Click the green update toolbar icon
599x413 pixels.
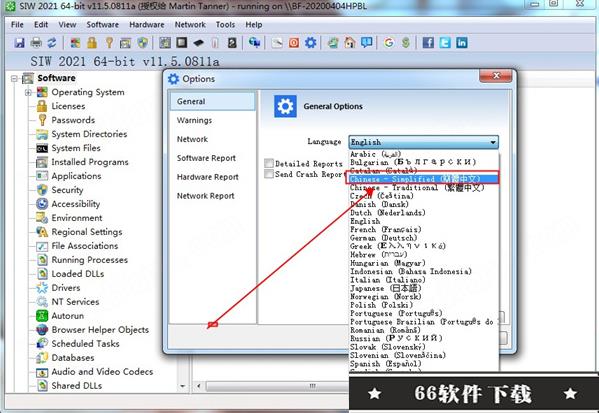point(333,42)
